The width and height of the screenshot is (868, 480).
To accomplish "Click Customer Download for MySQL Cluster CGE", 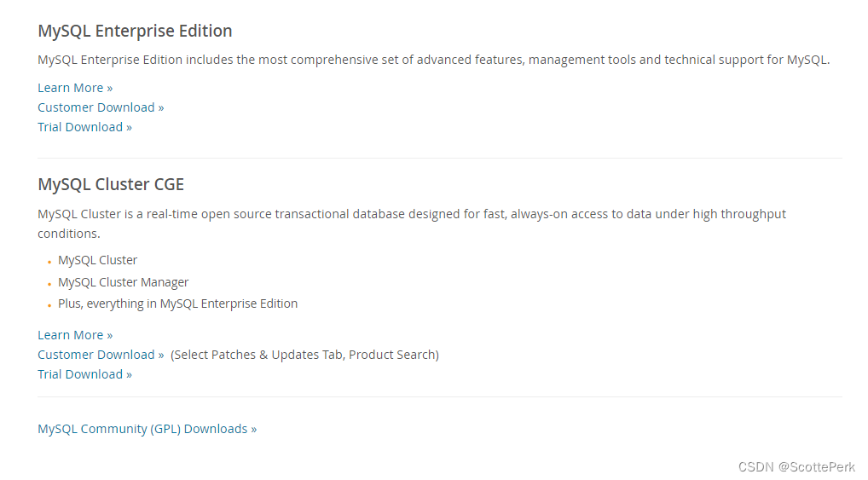I will pyautogui.click(x=101, y=355).
